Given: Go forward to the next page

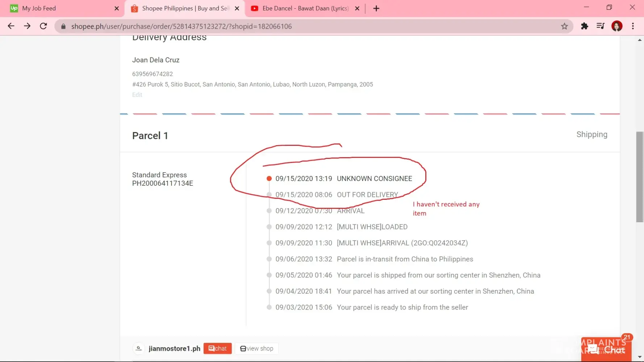Looking at the screenshot, I should [27, 26].
